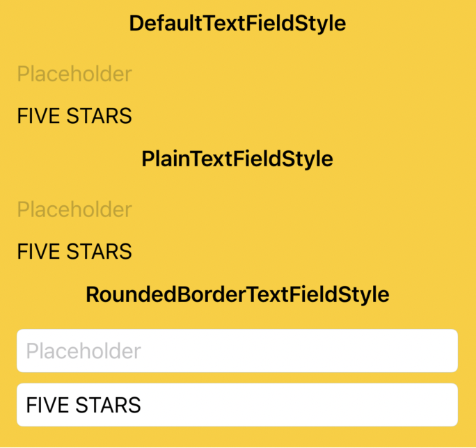Screen dimensions: 476x448
Task: Click the white rounded FIVE STARS text field
Action: point(237,405)
